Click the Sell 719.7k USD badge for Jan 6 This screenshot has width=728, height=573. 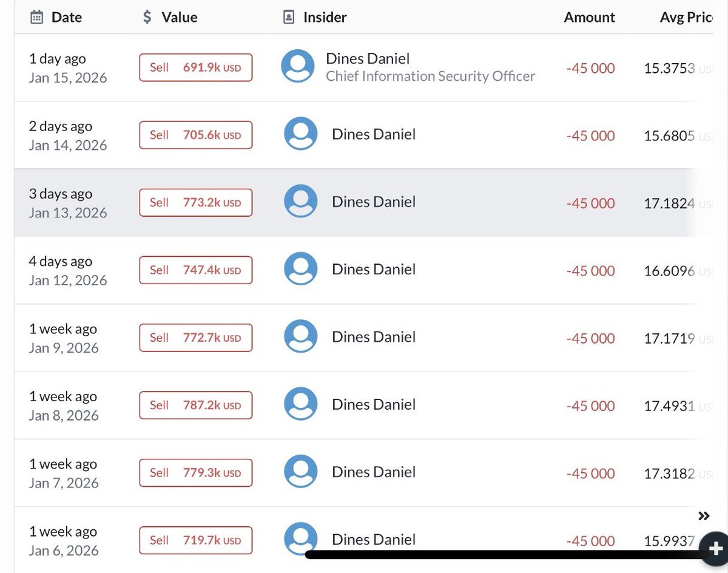pyautogui.click(x=195, y=540)
